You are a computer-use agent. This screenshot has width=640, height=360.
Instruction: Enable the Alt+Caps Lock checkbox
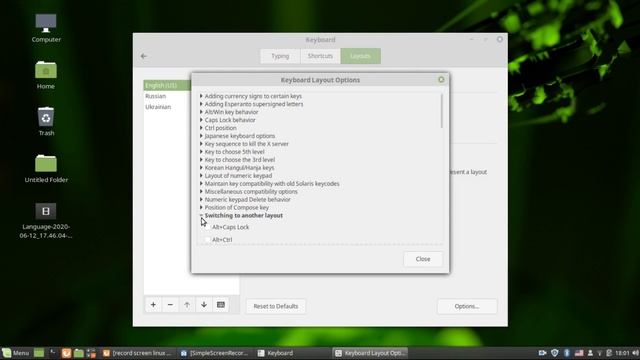click(207, 227)
